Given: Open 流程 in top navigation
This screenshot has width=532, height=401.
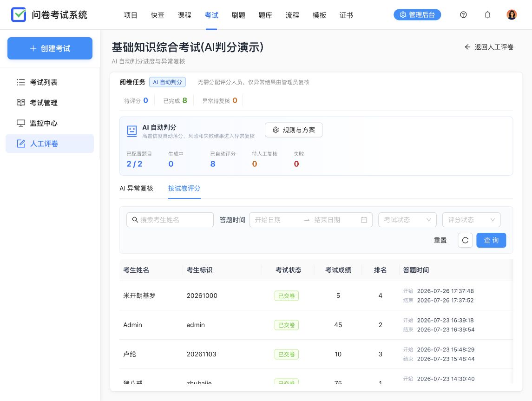Looking at the screenshot, I should 292,15.
